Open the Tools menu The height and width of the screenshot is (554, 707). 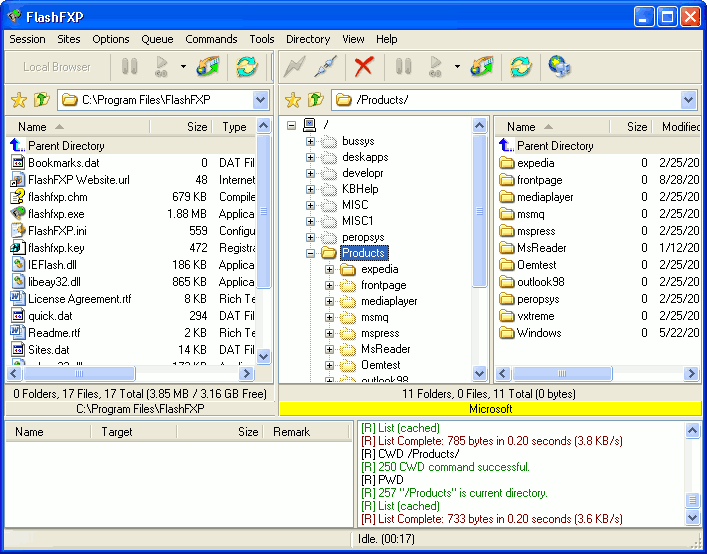click(x=262, y=39)
